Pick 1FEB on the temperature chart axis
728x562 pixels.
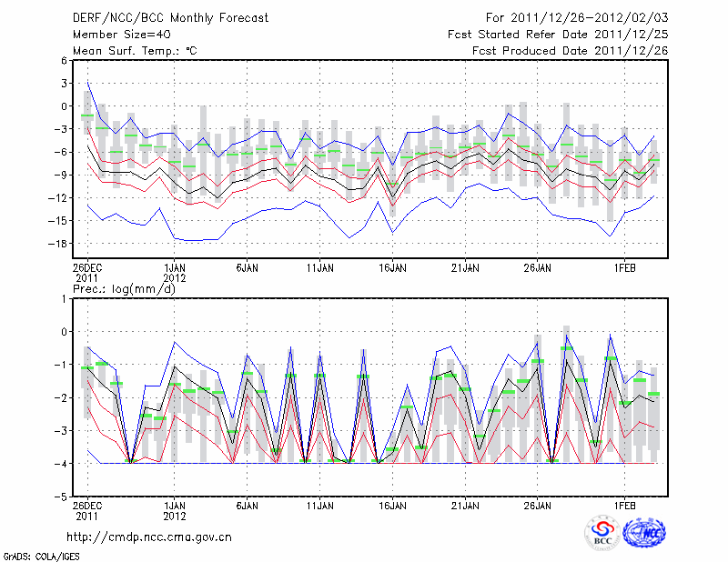624,269
